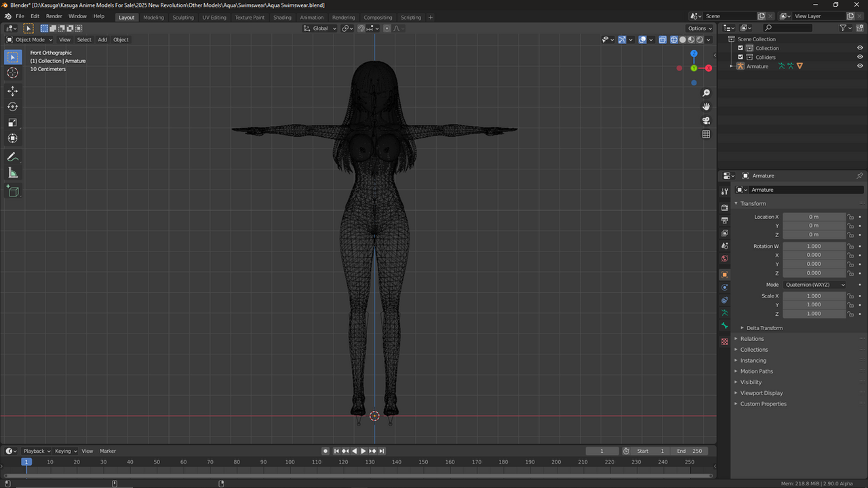Click the red X axis gizmo ball
Screen dimensions: 868x488
tap(709, 68)
